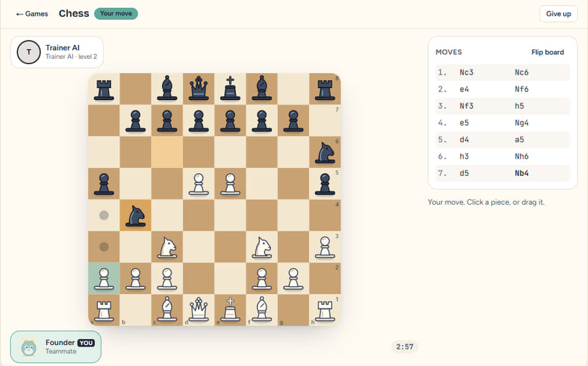This screenshot has width=588, height=366.
Task: Select the white pawn on d5
Action: coord(199,184)
